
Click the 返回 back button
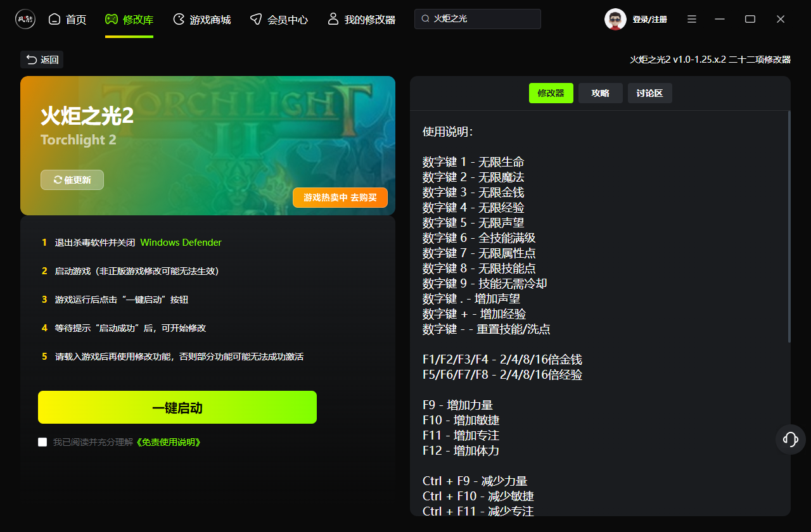coord(42,60)
